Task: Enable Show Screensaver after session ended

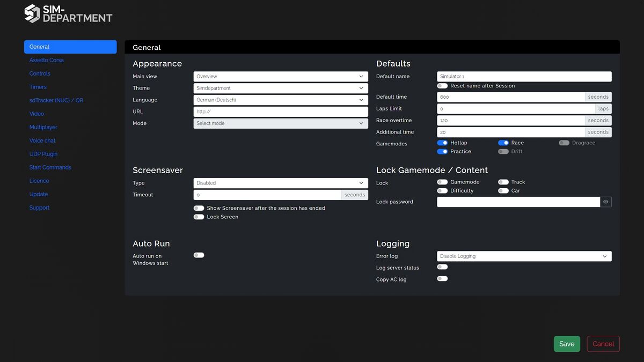Action: point(199,208)
